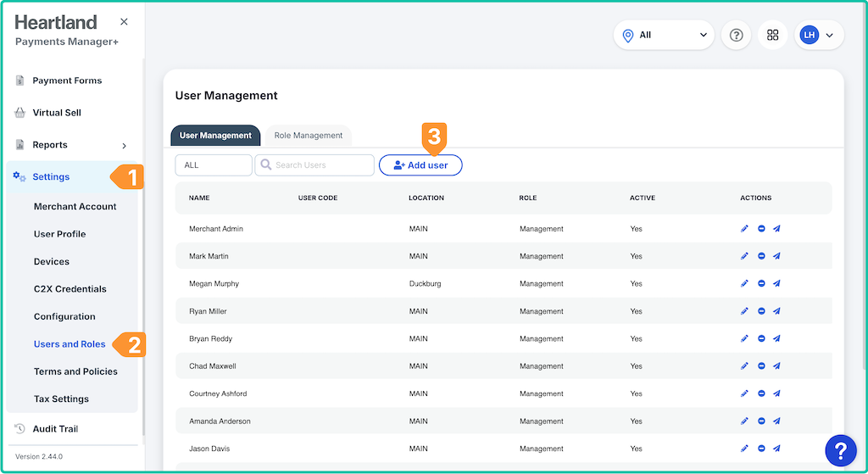Edit Chad Maxwell user
Image resolution: width=868 pixels, height=474 pixels.
tap(744, 366)
